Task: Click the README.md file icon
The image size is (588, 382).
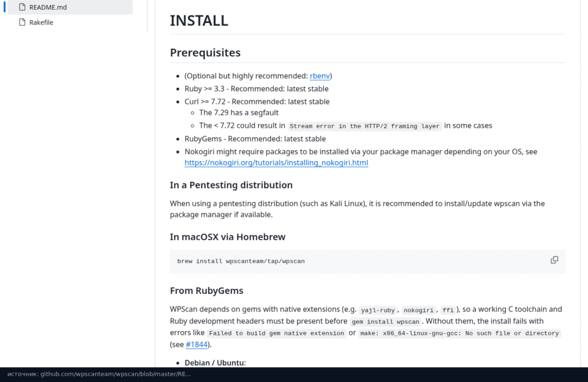Action: click(22, 7)
